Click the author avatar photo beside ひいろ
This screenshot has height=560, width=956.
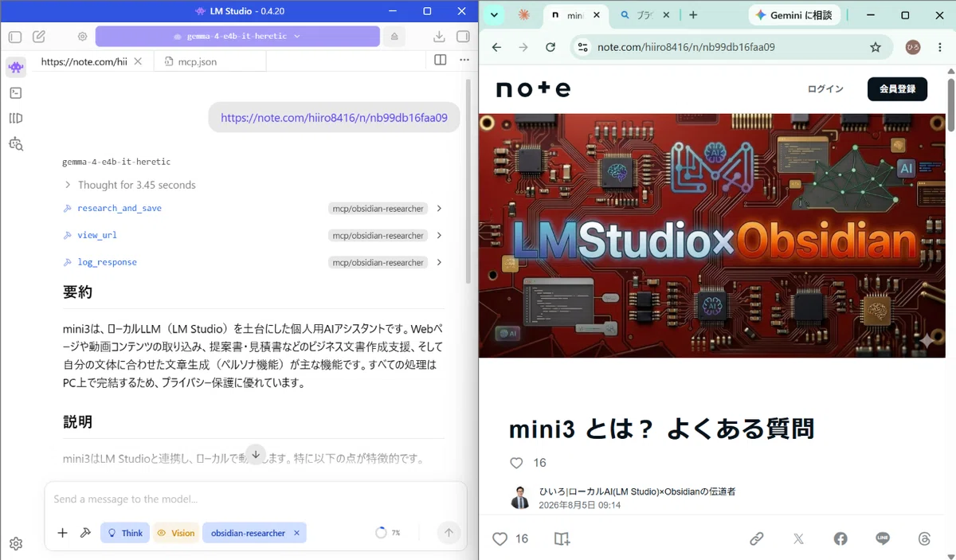click(x=520, y=498)
